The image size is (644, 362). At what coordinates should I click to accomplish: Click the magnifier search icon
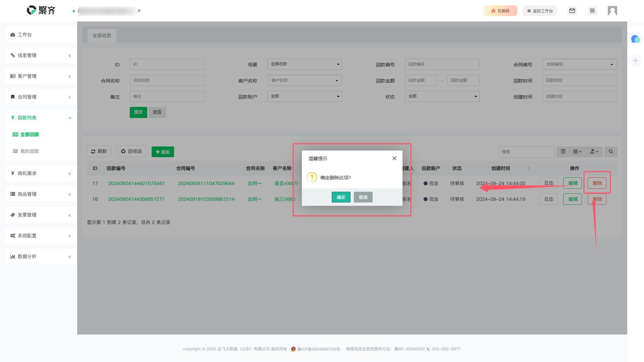click(611, 152)
